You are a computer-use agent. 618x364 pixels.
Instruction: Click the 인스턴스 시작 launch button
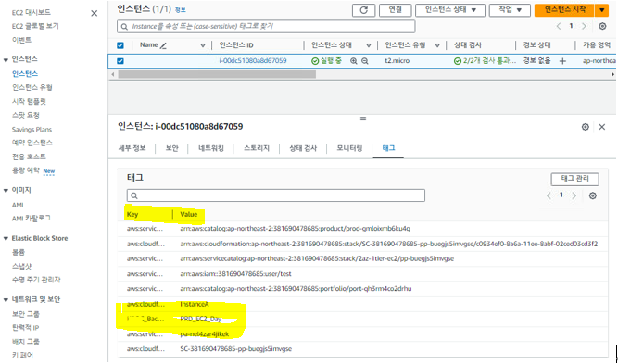[564, 10]
